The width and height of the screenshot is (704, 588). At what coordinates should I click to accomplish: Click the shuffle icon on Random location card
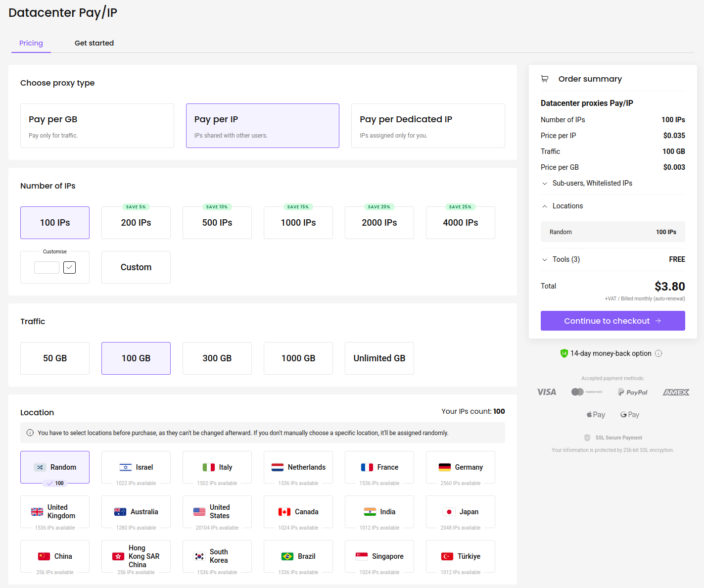(39, 467)
